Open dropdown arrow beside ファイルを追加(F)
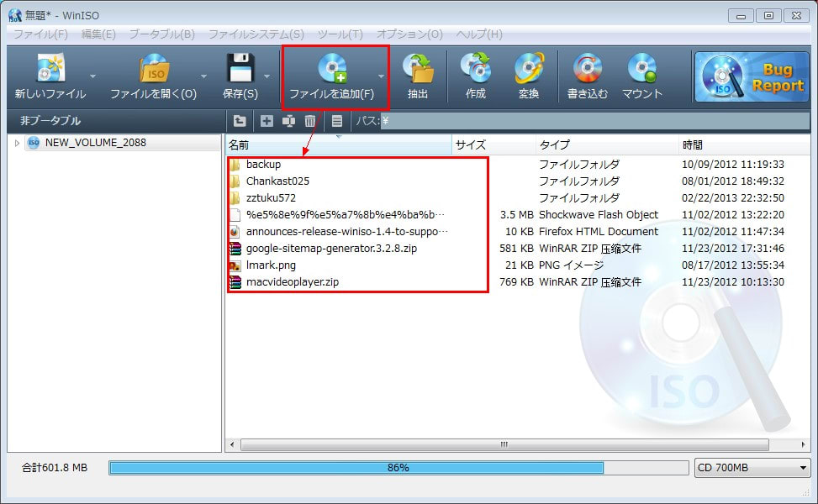This screenshot has height=504, width=818. pos(382,76)
